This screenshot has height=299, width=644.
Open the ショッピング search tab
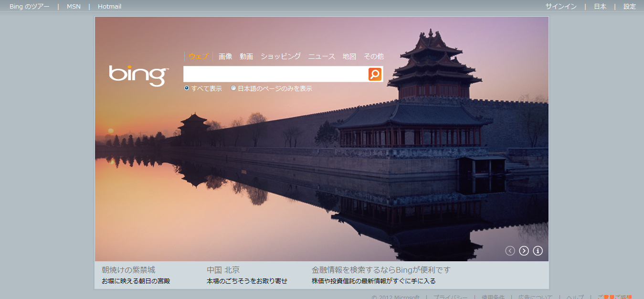[x=281, y=56]
